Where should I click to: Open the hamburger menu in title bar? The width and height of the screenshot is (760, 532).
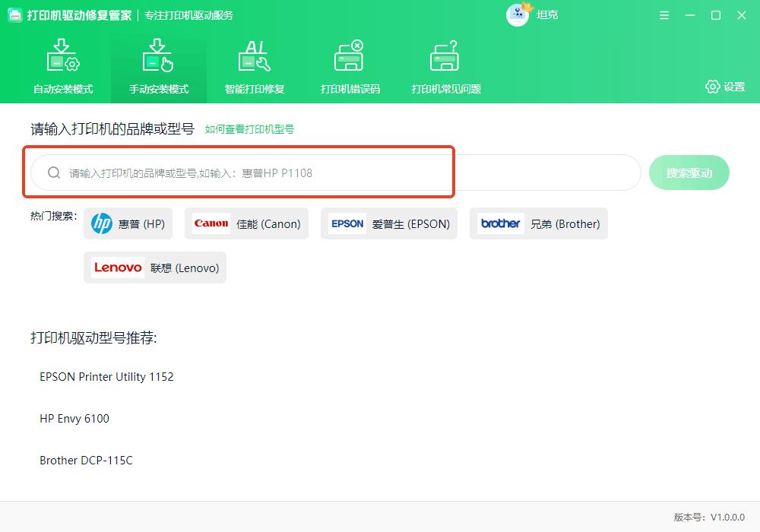(663, 14)
